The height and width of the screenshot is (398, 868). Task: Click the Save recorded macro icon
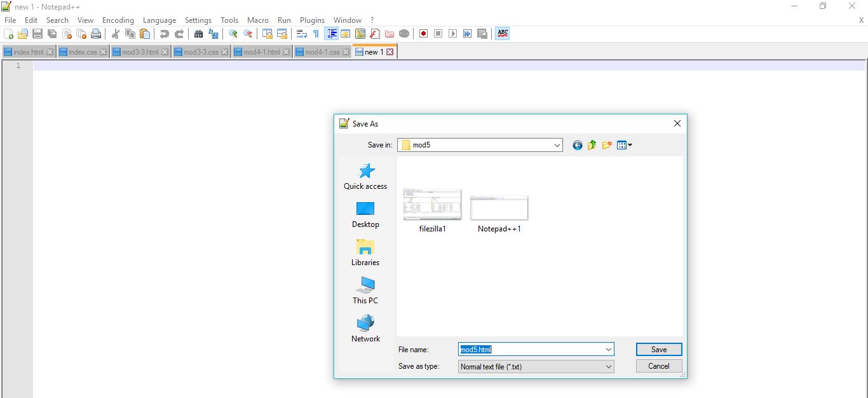482,34
